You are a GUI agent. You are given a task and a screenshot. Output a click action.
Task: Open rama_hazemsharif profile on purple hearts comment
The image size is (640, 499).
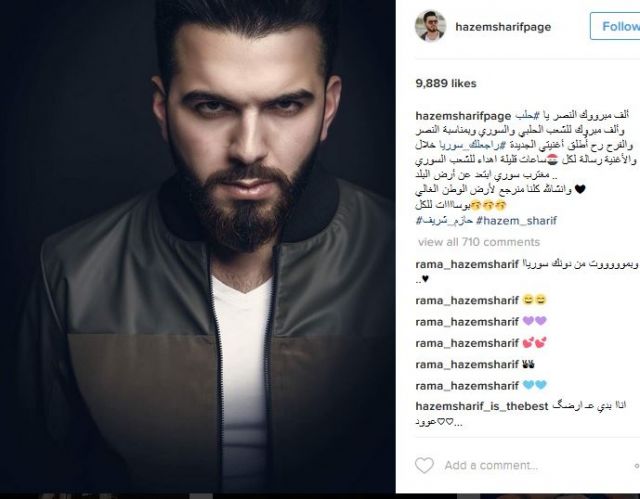(467, 322)
